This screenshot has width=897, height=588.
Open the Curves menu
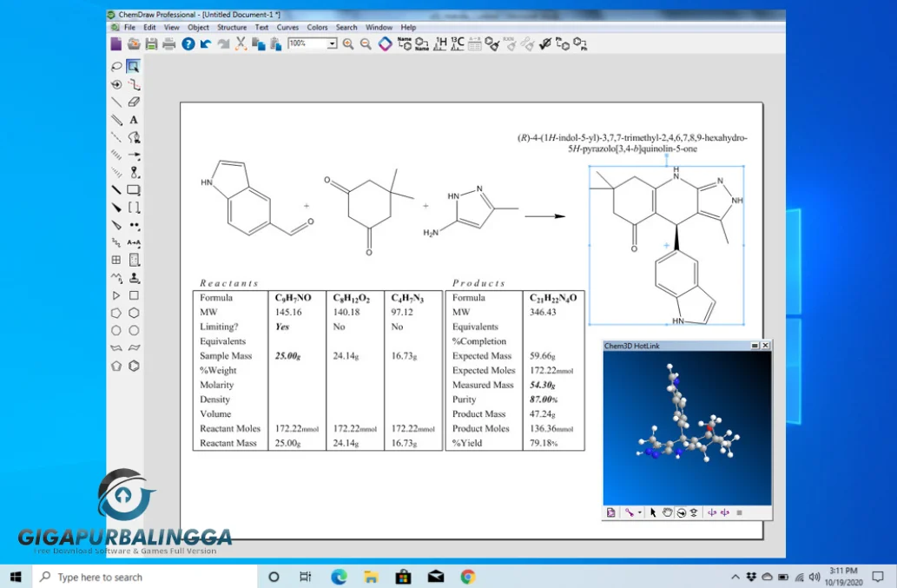pyautogui.click(x=287, y=27)
